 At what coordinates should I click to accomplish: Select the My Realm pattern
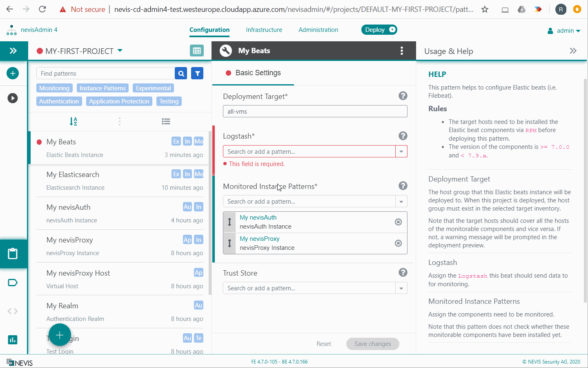(x=120, y=312)
